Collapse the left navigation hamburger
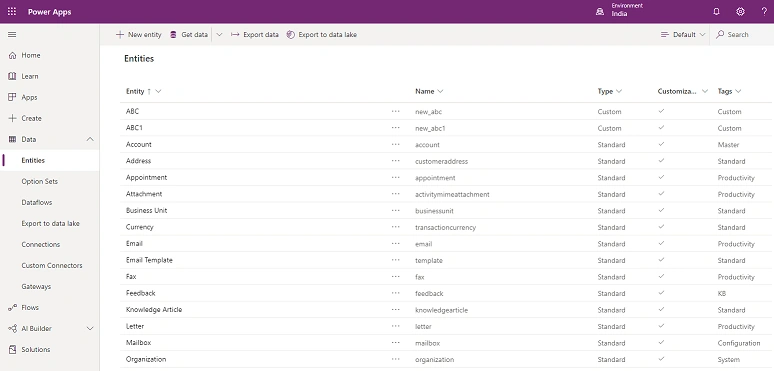The width and height of the screenshot is (774, 371). (12, 35)
